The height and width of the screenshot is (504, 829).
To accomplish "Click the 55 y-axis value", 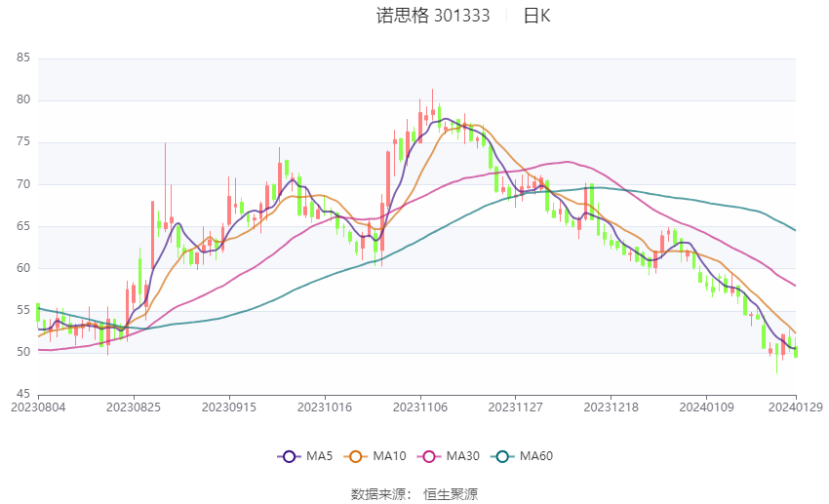I will [23, 310].
